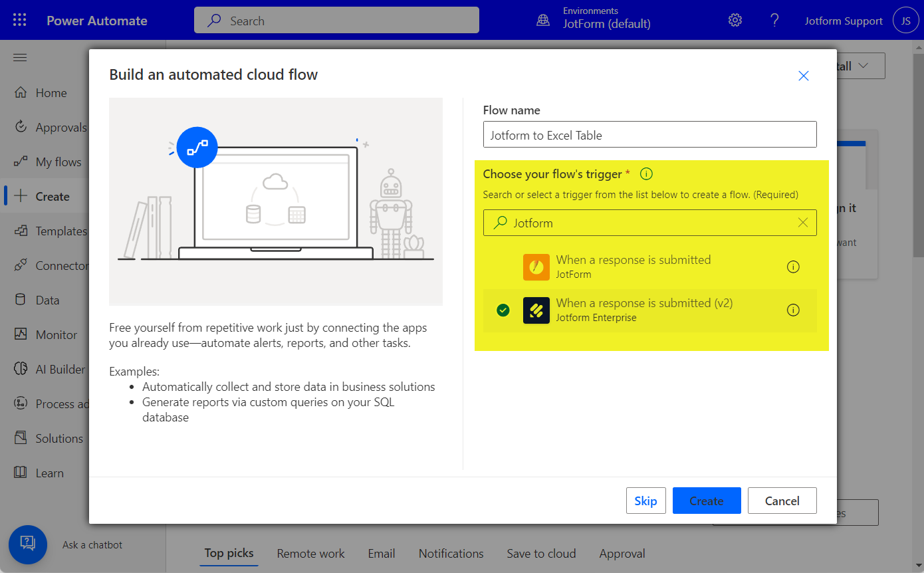Open the app launcher waffle icon
This screenshot has height=573, width=924.
tap(20, 20)
